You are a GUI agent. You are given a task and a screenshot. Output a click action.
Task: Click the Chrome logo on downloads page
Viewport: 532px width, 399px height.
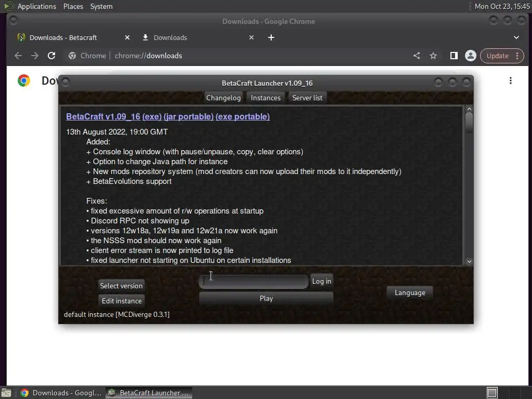pyautogui.click(x=24, y=81)
